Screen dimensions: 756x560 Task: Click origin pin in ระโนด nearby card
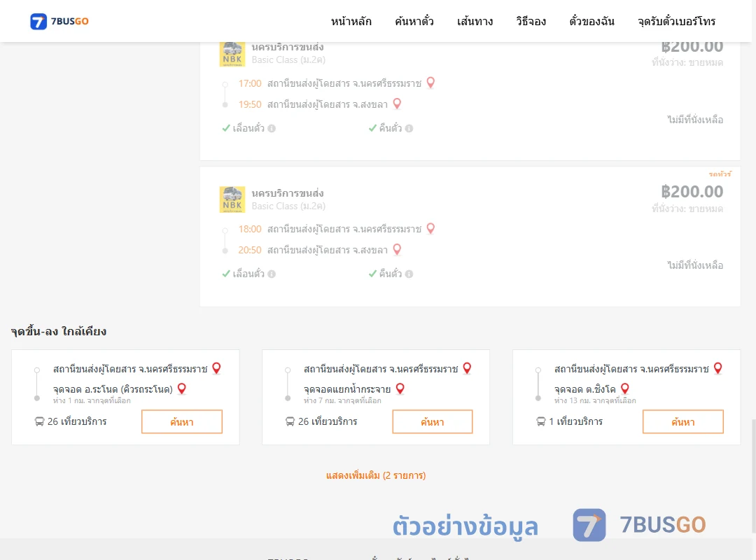(x=216, y=368)
